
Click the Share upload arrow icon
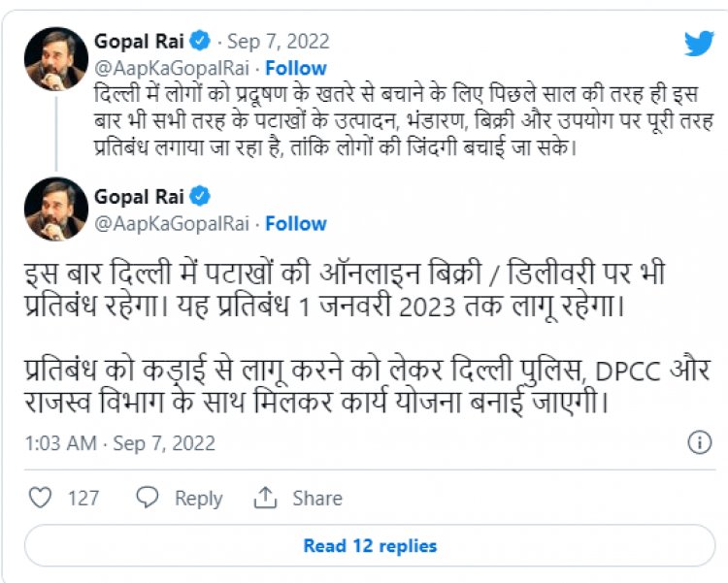tap(265, 498)
